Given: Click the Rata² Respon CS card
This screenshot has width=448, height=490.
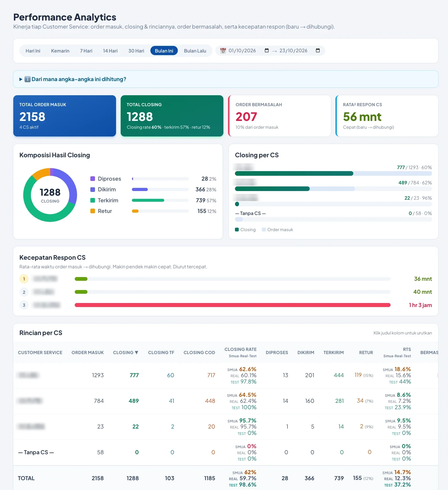Looking at the screenshot, I should (387, 116).
